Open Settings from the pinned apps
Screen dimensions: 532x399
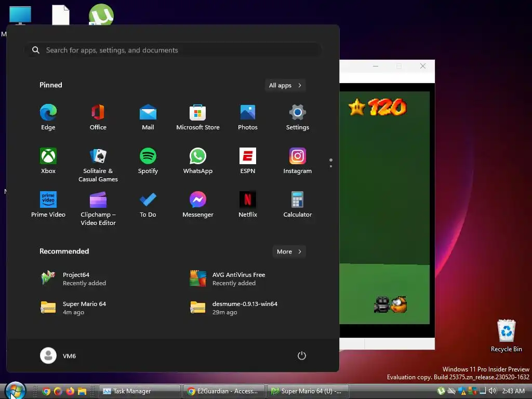point(298,117)
